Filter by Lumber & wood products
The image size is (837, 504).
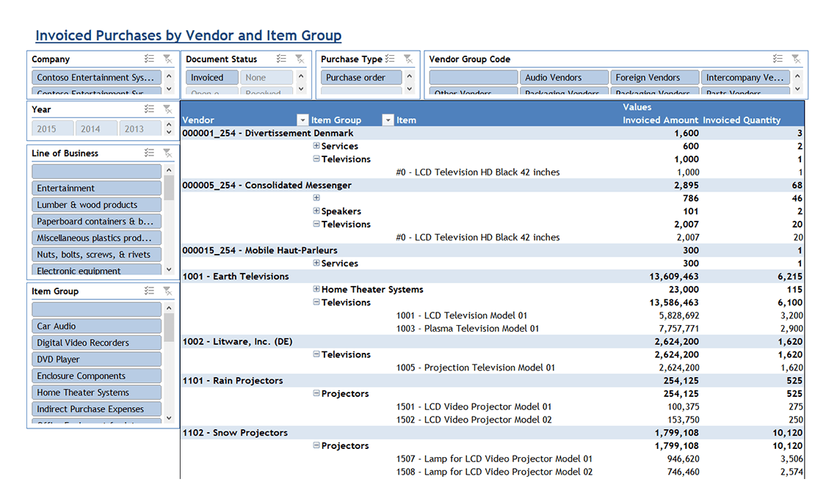pyautogui.click(x=97, y=204)
